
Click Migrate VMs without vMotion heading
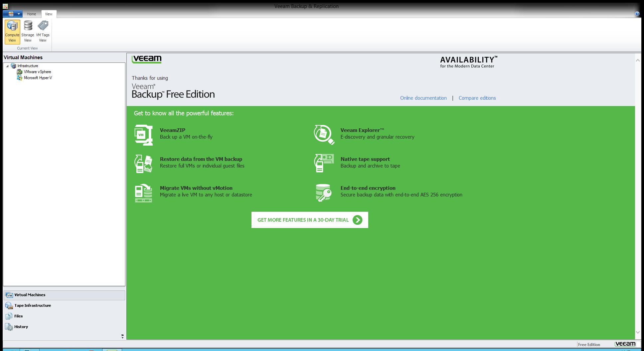[x=196, y=188]
